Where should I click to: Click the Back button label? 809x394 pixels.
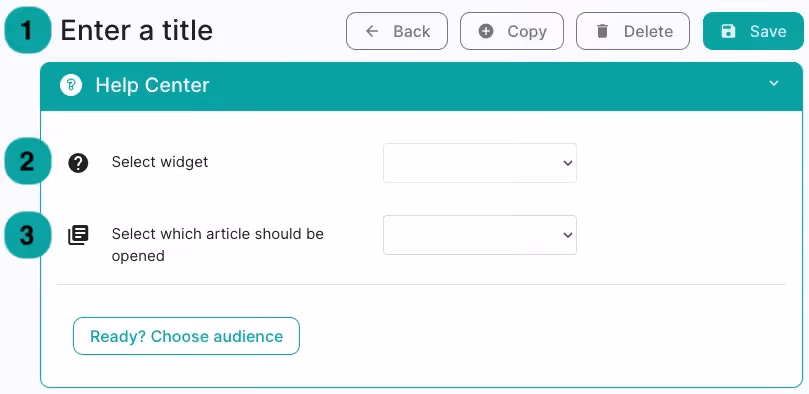[412, 31]
